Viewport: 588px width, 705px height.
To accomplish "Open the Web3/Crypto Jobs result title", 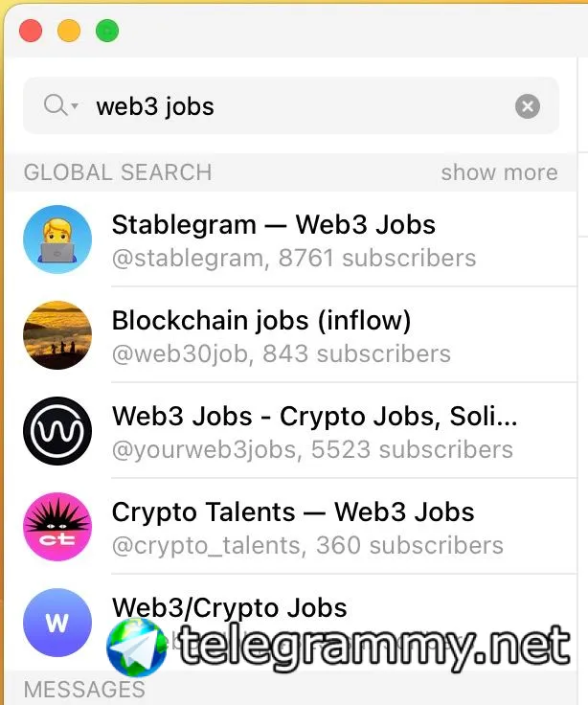I will click(230, 607).
